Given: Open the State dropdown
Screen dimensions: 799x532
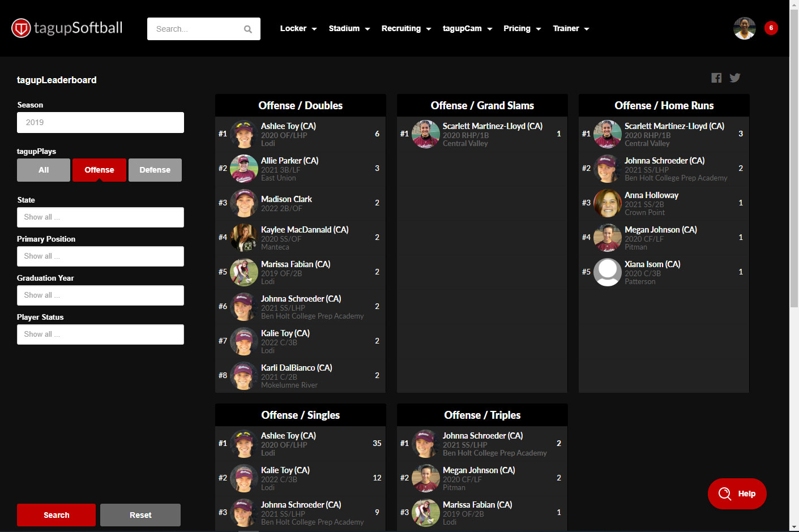Looking at the screenshot, I should pyautogui.click(x=100, y=217).
